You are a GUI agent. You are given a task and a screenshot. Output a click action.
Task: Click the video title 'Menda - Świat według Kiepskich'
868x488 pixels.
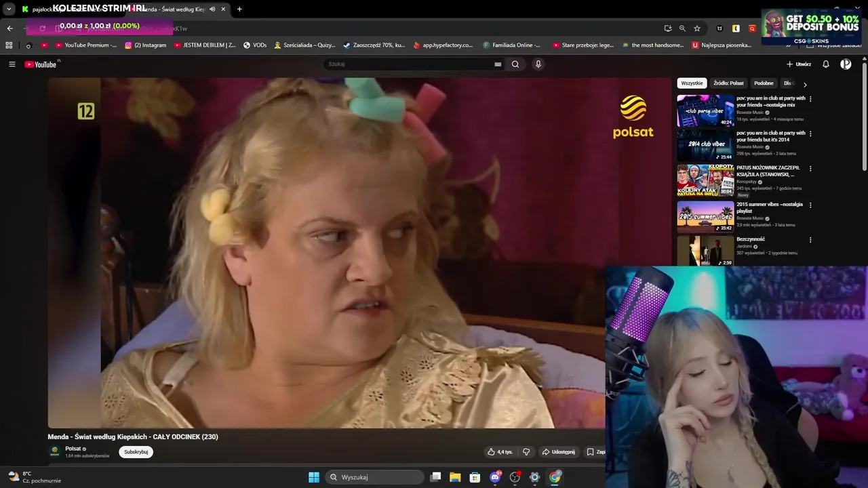point(133,437)
